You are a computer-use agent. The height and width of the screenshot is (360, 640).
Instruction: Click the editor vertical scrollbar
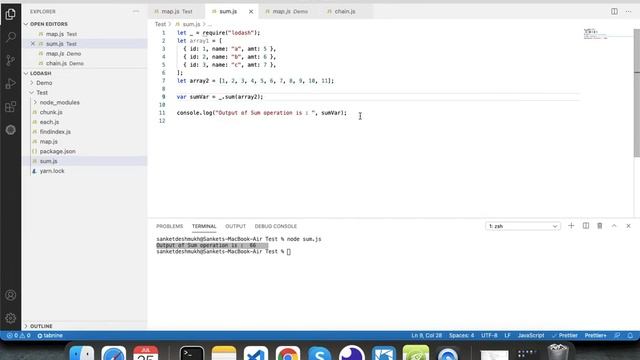pos(637,92)
